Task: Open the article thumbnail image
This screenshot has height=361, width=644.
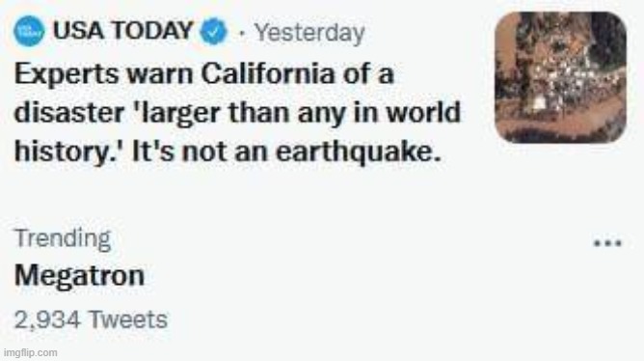Action: click(560, 77)
